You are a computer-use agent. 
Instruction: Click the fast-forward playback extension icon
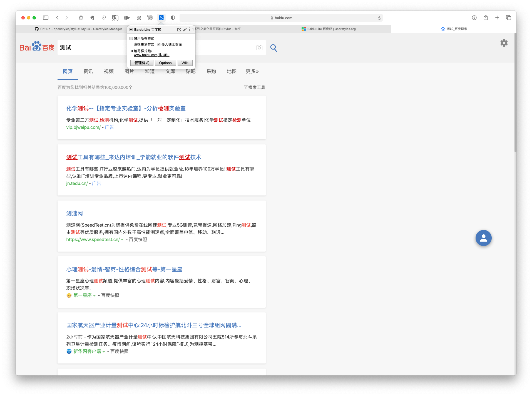(x=127, y=18)
